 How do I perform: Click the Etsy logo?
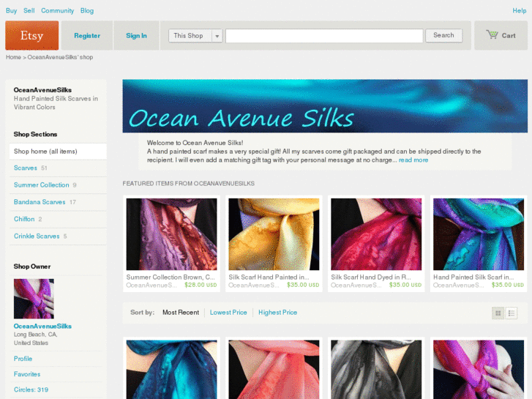click(32, 35)
